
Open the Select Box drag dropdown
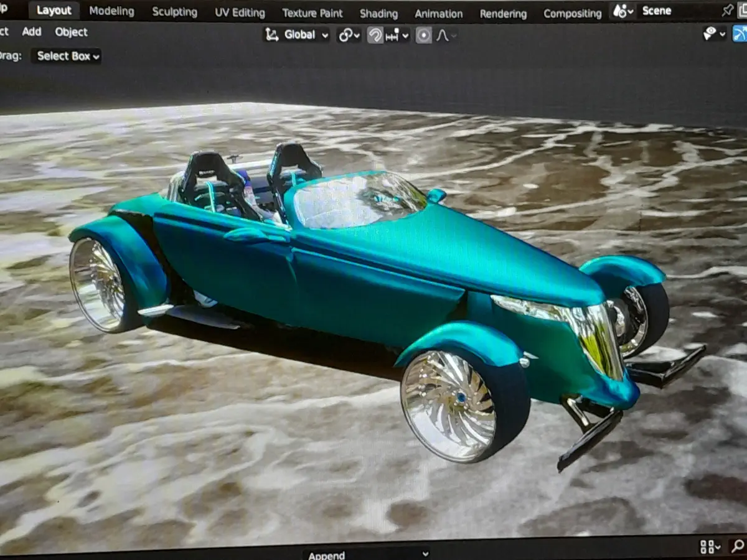(67, 56)
